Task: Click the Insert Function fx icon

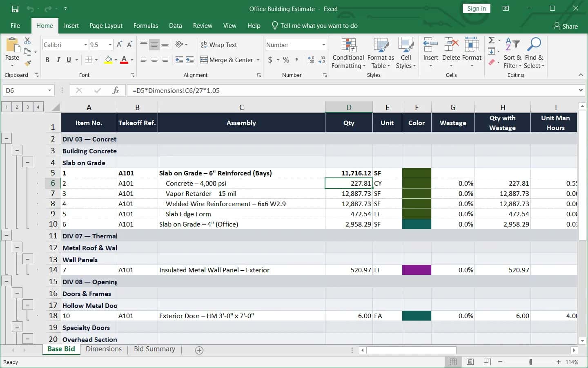Action: [x=116, y=90]
